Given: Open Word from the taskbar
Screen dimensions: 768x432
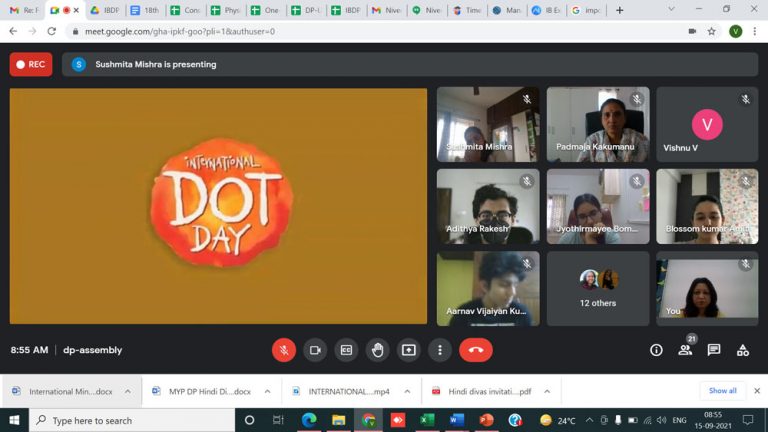Looking at the screenshot, I should 456,420.
